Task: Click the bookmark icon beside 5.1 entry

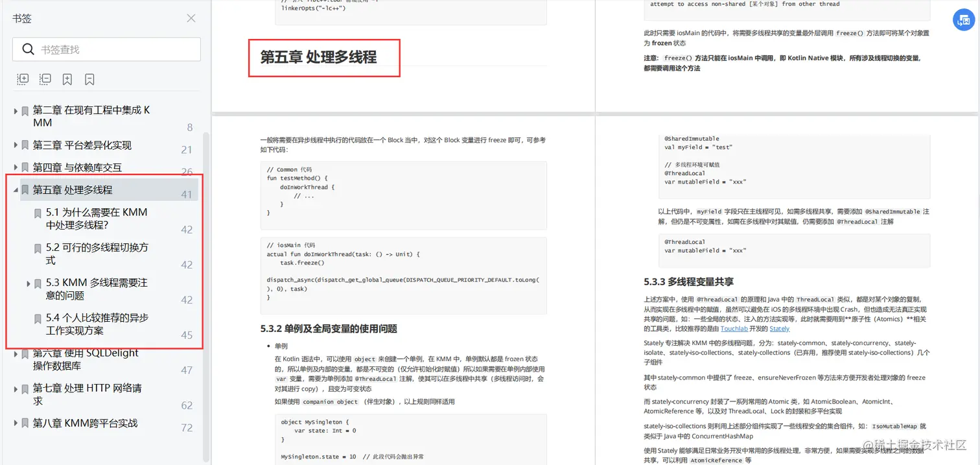Action: (x=37, y=213)
